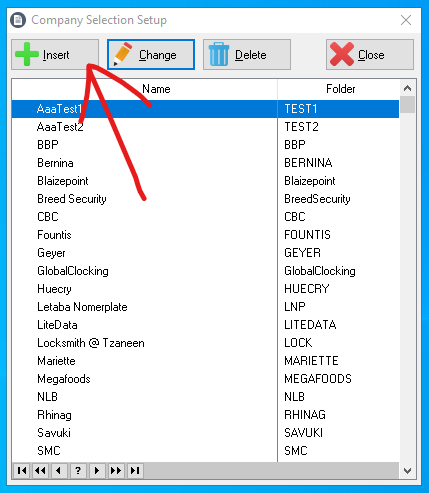Sort by the Folder column header

pyautogui.click(x=339, y=89)
